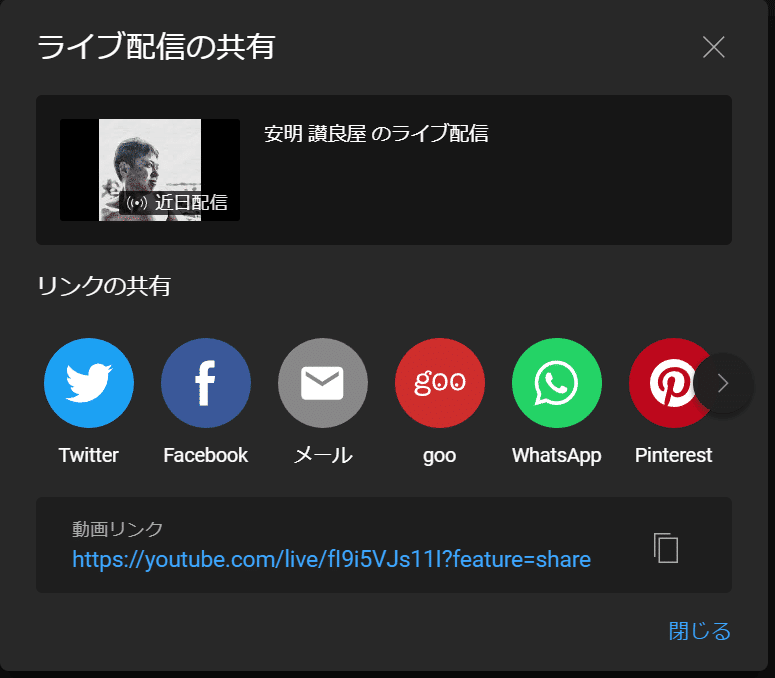Share the stream via Facebook icon
Screen dimensions: 775x678
[206, 383]
